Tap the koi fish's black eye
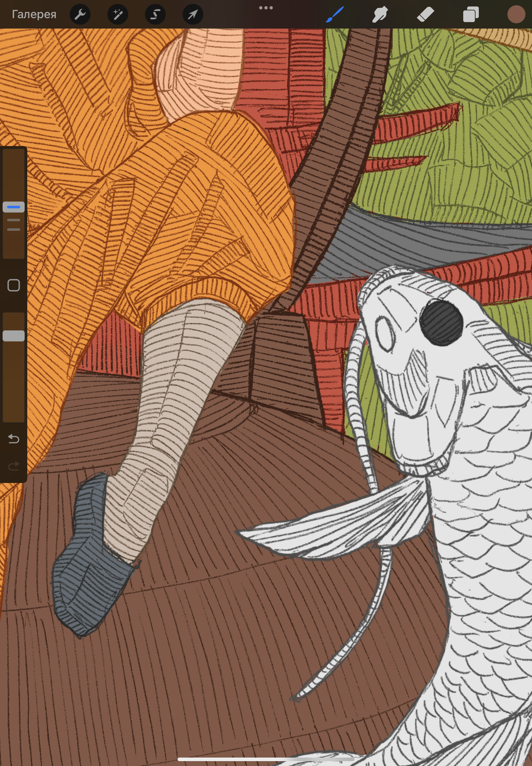Image resolution: width=532 pixels, height=766 pixels. [x=441, y=323]
